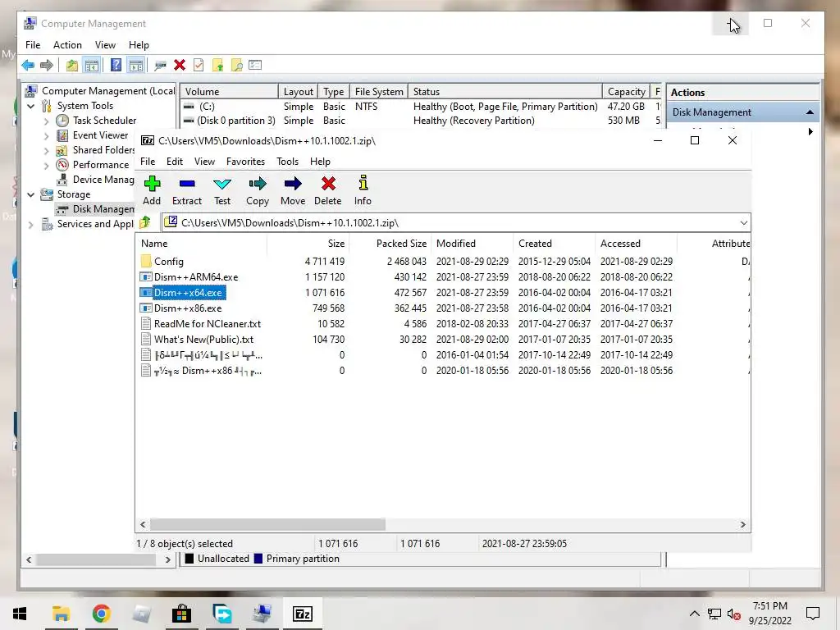Click 7-Zip horizontal scrollbar thumb
Viewport: 840px width, 630px height.
click(267, 524)
